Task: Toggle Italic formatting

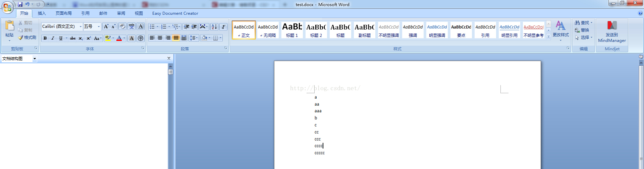Action: (53, 38)
